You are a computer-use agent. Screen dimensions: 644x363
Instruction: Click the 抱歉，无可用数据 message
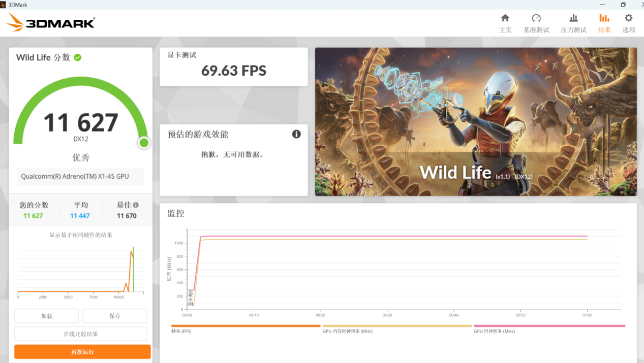tap(233, 154)
